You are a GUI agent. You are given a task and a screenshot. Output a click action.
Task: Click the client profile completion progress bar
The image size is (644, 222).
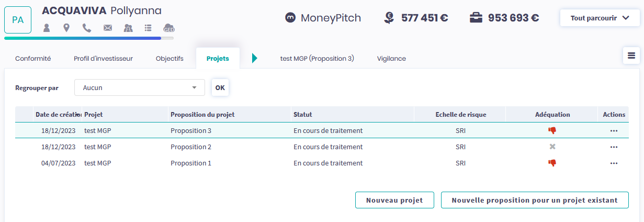(x=89, y=38)
